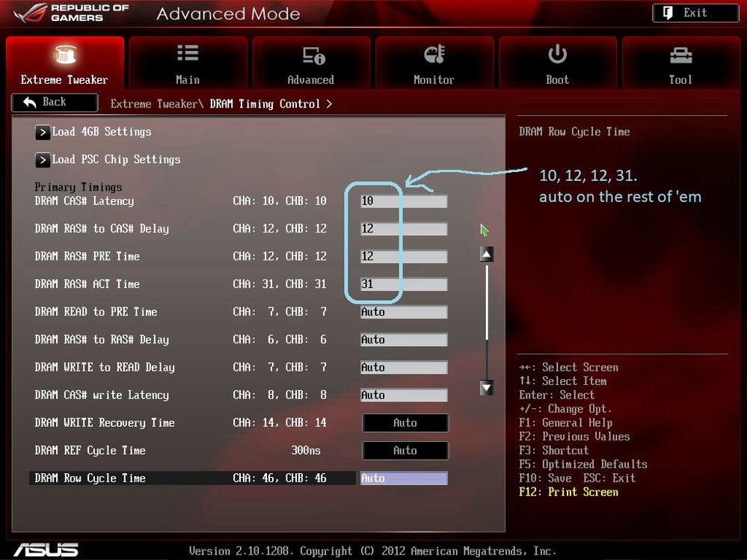Click the Extreme Tweaker chip icon
The width and height of the screenshot is (747, 560).
click(x=64, y=55)
